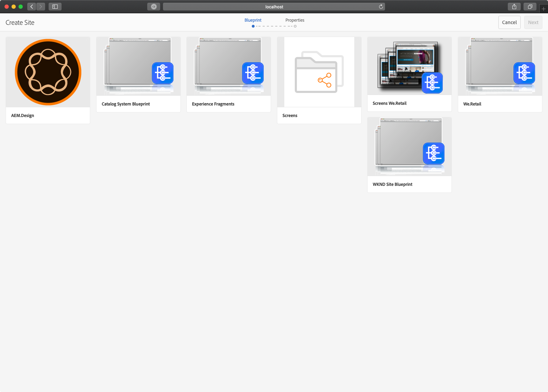548x392 pixels.
Task: Open the 1Password extension icon
Action: point(154,7)
